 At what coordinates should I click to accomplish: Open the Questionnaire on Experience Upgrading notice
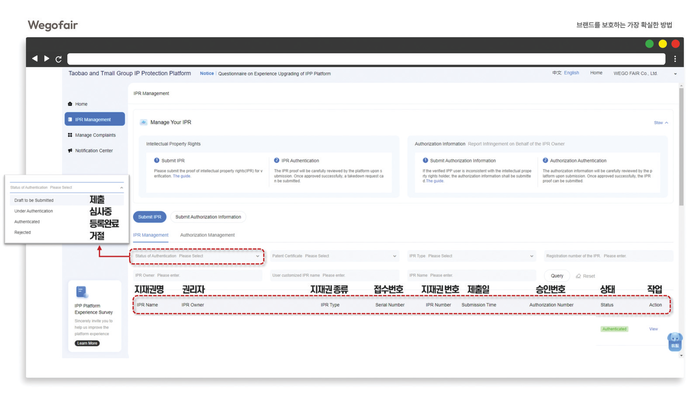(x=274, y=74)
